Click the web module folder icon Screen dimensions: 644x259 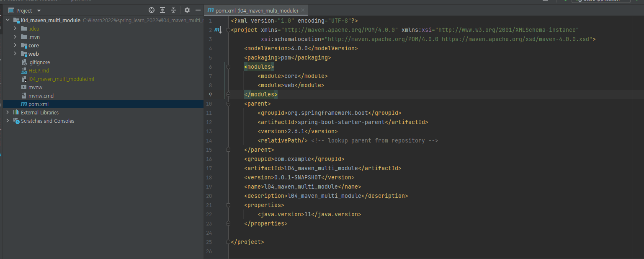pyautogui.click(x=24, y=54)
